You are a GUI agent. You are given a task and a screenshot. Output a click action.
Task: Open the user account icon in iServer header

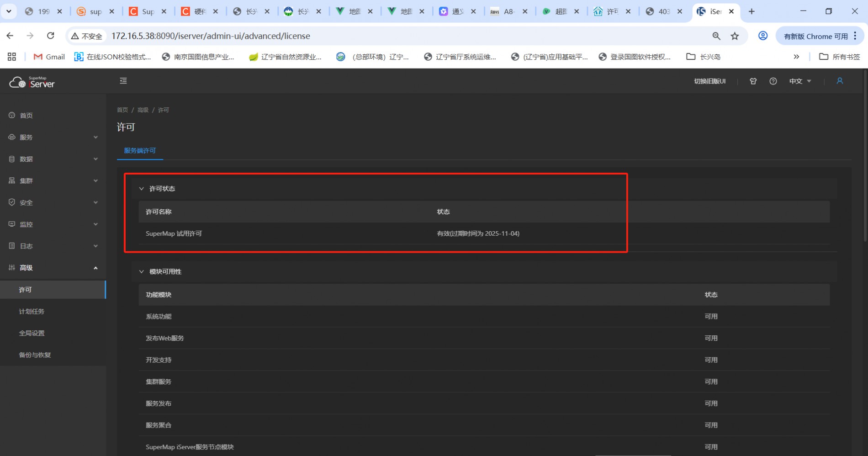tap(840, 81)
